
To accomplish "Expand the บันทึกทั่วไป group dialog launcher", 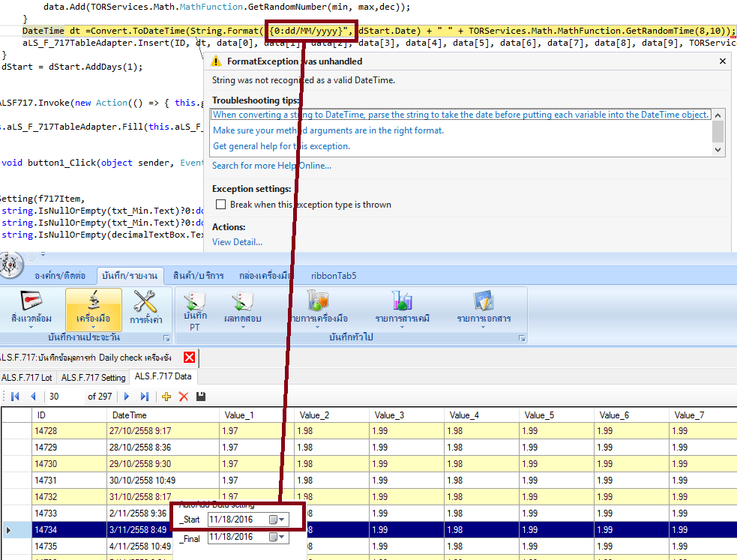I will (x=522, y=340).
